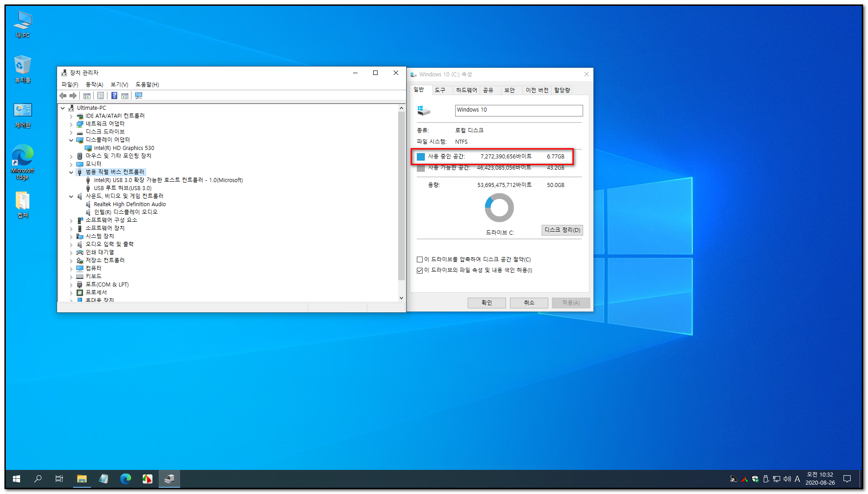Click the drive name field containing Windows 10
The image size is (868, 494).
point(518,110)
